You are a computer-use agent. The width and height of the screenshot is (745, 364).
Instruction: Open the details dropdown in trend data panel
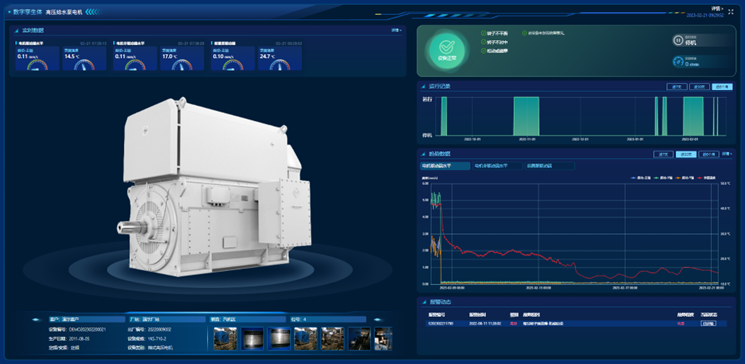pyautogui.click(x=727, y=154)
